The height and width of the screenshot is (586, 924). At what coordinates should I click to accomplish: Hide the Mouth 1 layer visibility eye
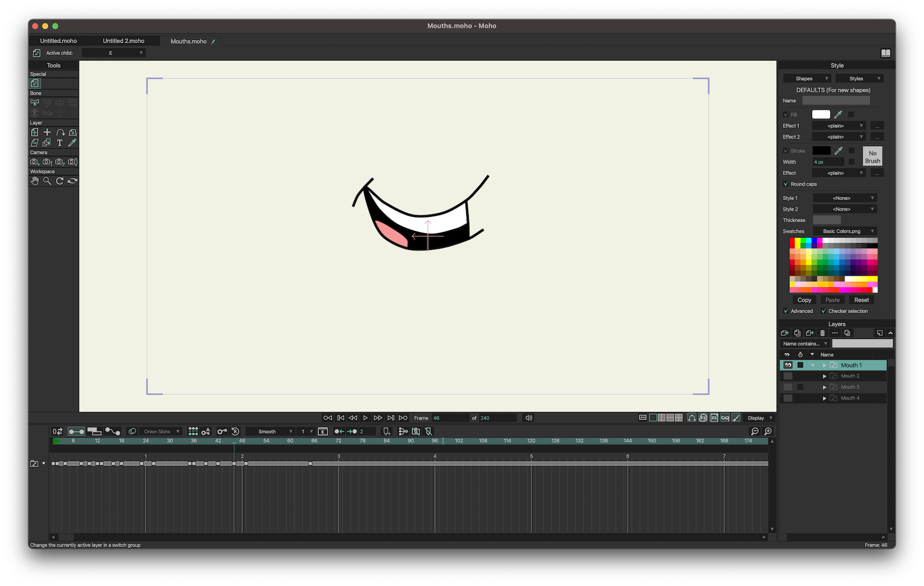[788, 365]
